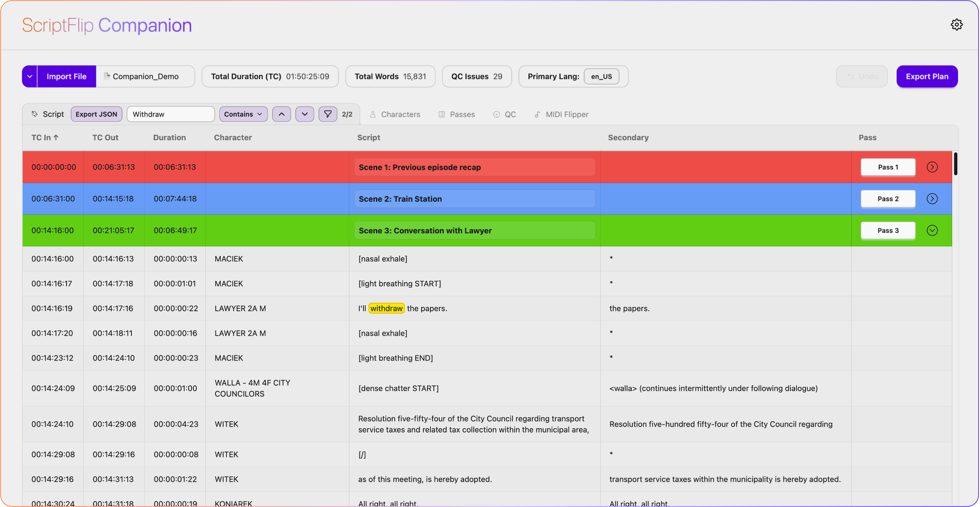Open settings via the gear icon
This screenshot has height=507, width=980.
pos(956,25)
